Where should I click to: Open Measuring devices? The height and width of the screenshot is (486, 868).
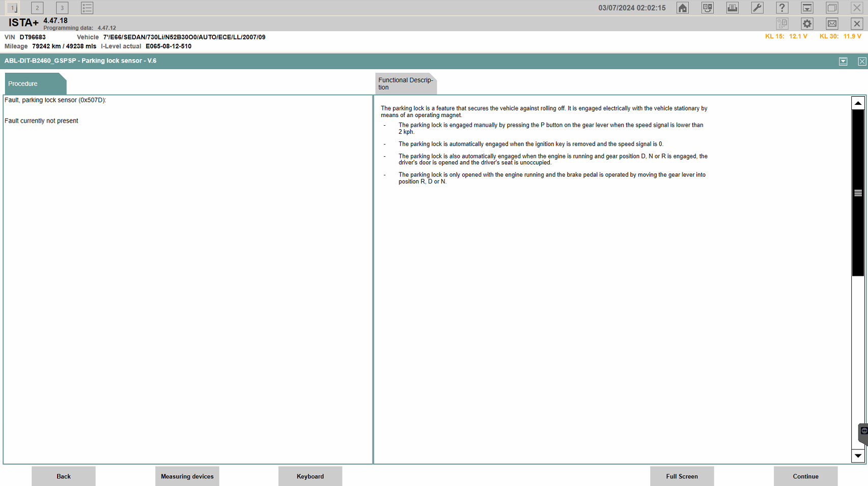point(187,476)
